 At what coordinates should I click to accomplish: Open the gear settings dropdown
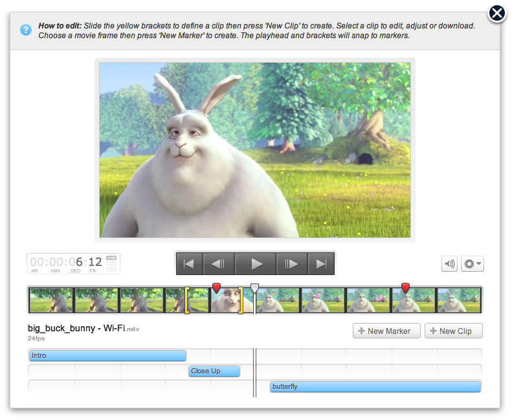click(x=472, y=263)
